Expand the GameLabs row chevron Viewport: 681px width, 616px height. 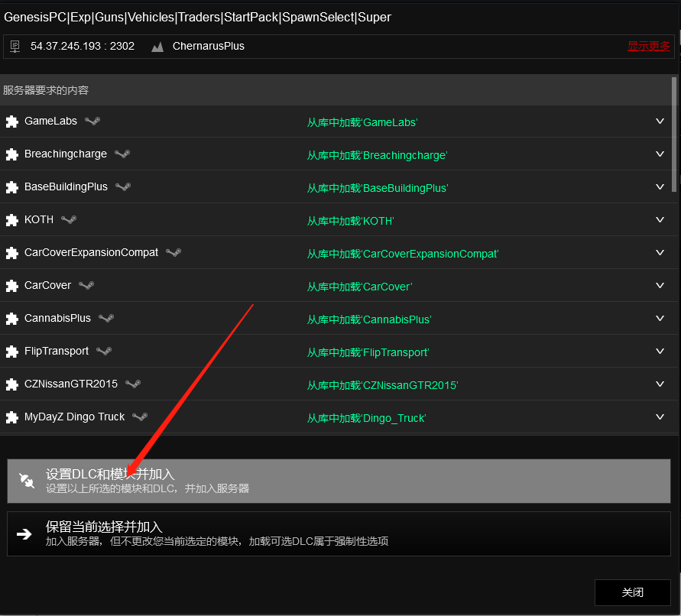click(x=660, y=122)
